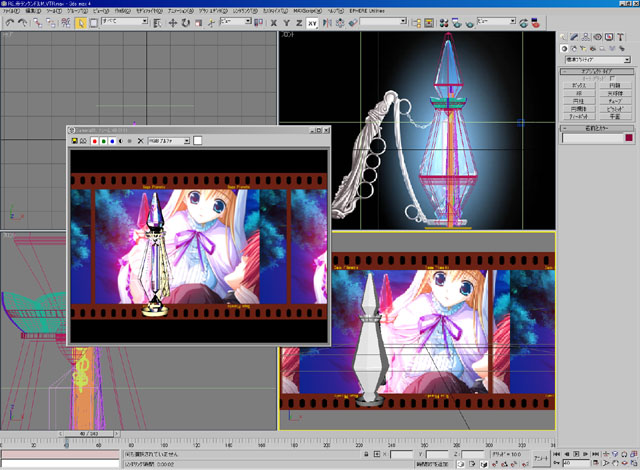
Task: Open the render type dropdown
Action: click(x=496, y=21)
